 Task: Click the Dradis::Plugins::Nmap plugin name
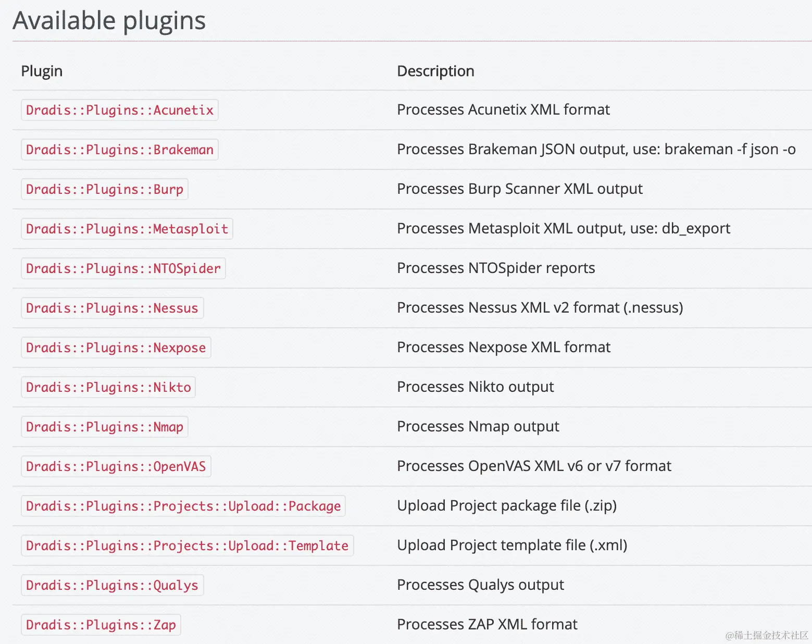[x=104, y=427]
